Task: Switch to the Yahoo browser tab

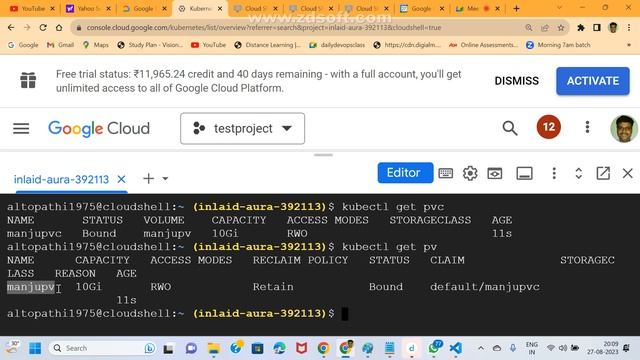Action: (87, 8)
